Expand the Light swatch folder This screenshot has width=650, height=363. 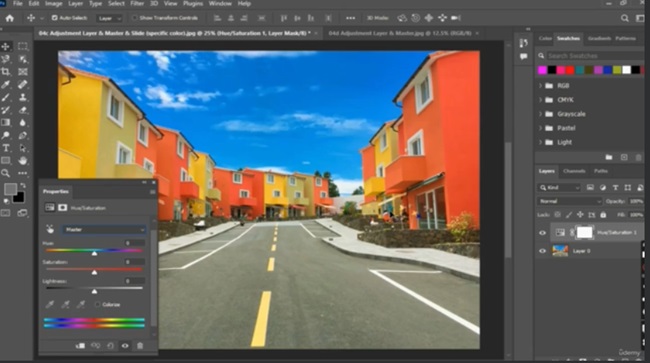point(541,142)
